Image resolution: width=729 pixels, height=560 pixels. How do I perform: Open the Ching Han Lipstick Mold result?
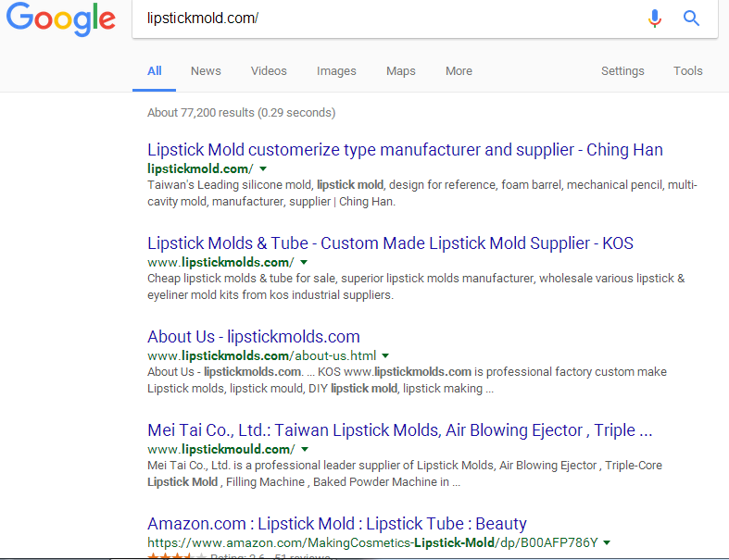tap(405, 150)
